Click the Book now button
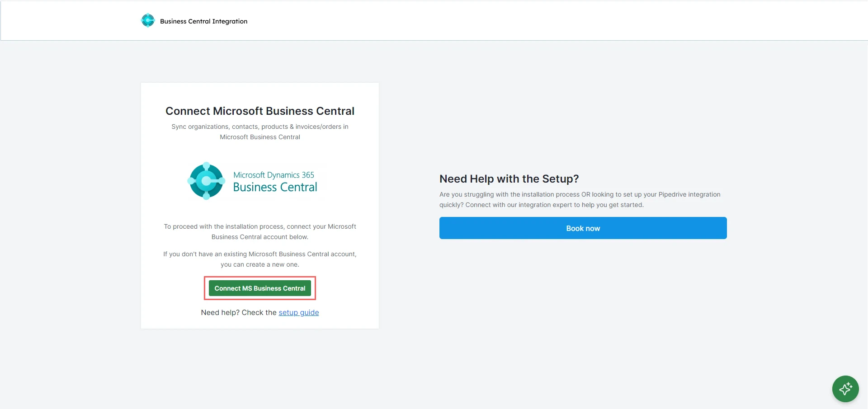This screenshot has width=868, height=409. point(583,228)
